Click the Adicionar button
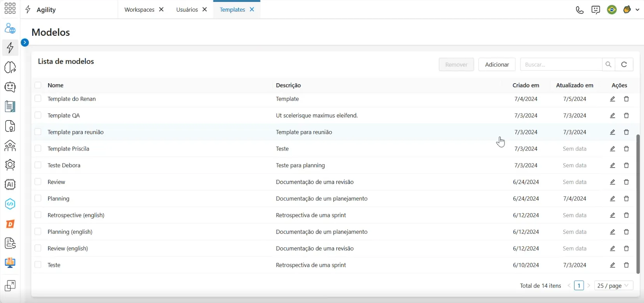Screen dimensions: 644x303 pos(497,65)
